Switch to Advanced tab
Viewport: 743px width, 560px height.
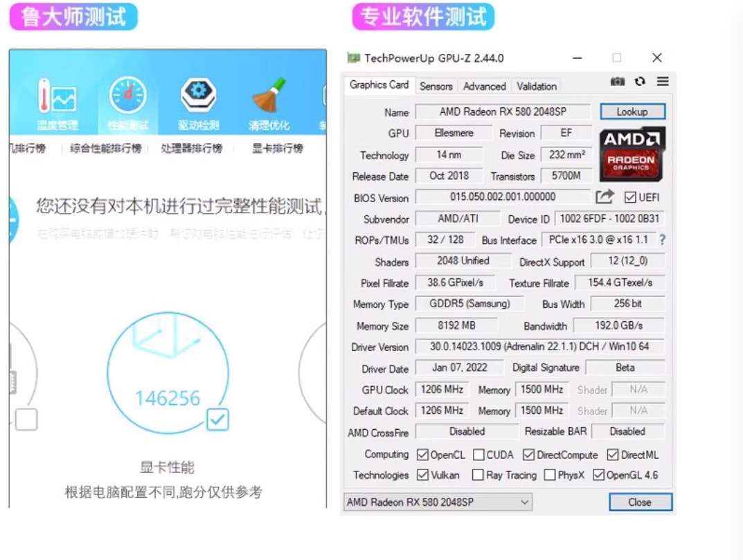tap(484, 87)
